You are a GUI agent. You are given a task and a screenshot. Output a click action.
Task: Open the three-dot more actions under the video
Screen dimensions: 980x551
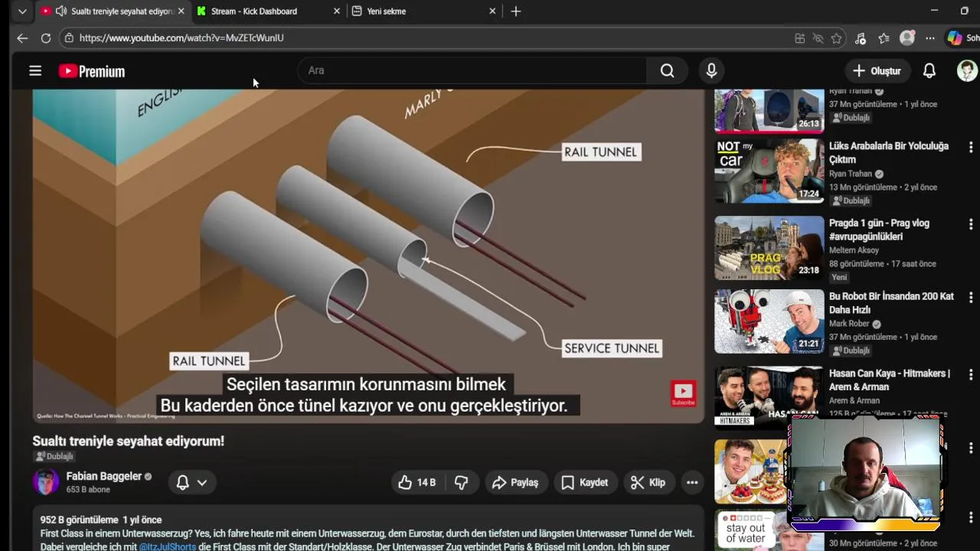point(692,482)
